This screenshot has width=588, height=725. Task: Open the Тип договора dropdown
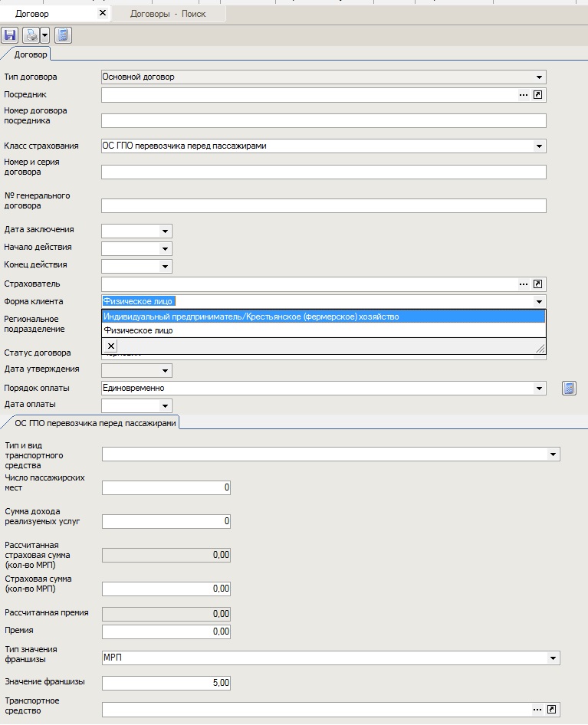pyautogui.click(x=540, y=77)
